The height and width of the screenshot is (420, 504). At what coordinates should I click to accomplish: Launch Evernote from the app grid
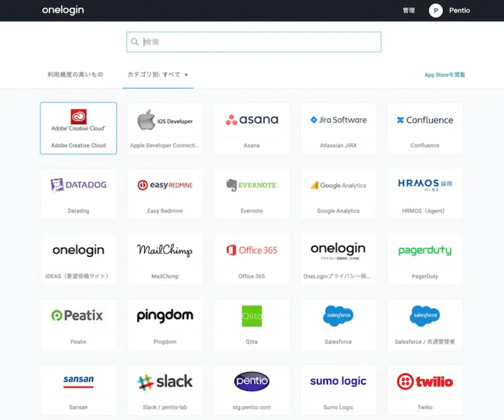coord(251,193)
